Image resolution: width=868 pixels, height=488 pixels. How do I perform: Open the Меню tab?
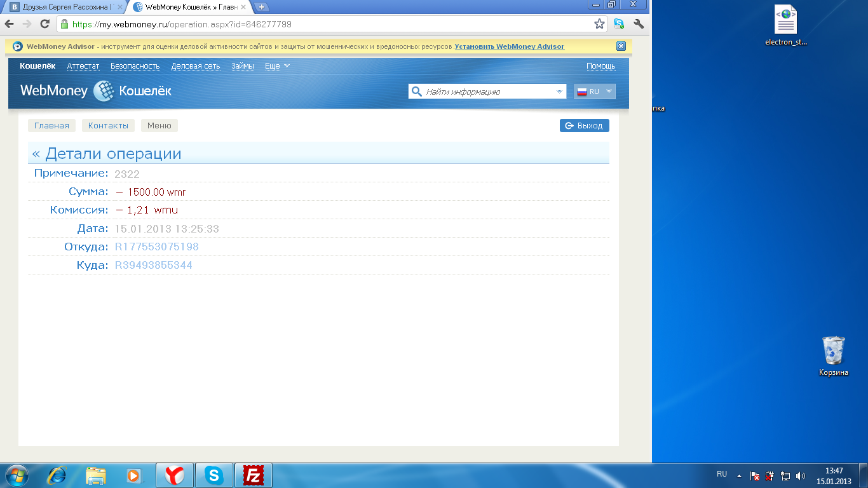(159, 126)
